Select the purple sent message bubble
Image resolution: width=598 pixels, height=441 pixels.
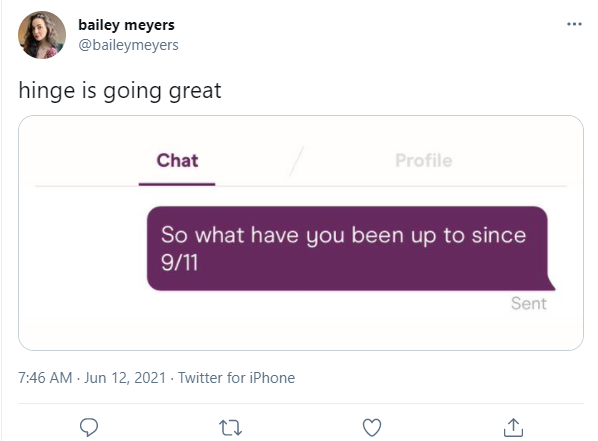(350, 248)
